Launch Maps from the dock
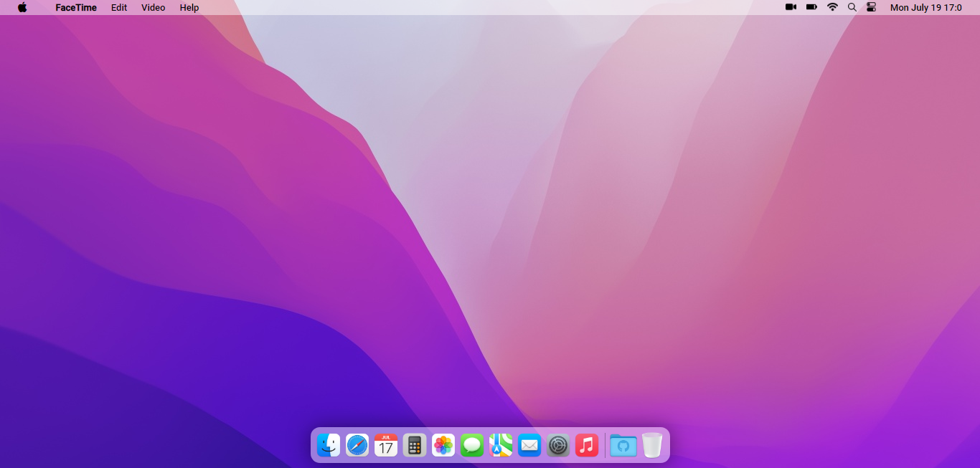The height and width of the screenshot is (468, 980). coord(501,445)
